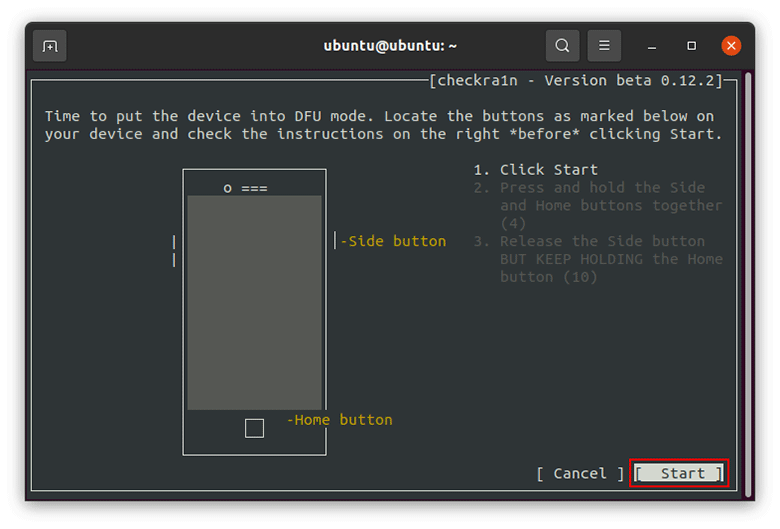Image resolution: width=780 pixels, height=529 pixels.
Task: Click the 'o ===' speaker graphic on device
Action: click(x=245, y=188)
